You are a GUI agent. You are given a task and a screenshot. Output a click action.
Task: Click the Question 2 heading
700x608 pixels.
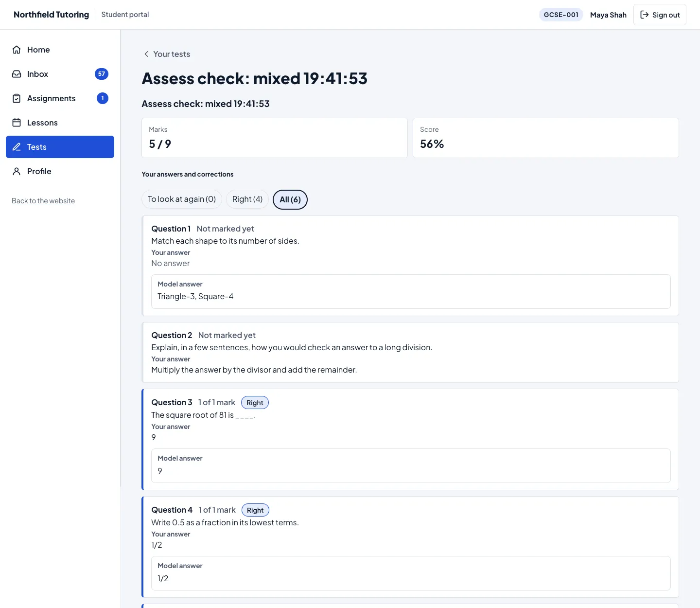pos(172,335)
